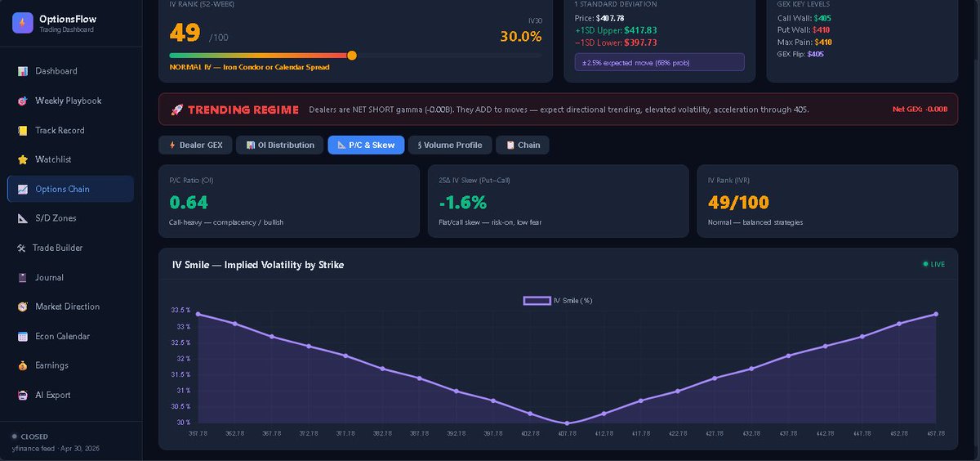The height and width of the screenshot is (461, 980).
Task: Open the Watchlist page
Action: coord(70,159)
